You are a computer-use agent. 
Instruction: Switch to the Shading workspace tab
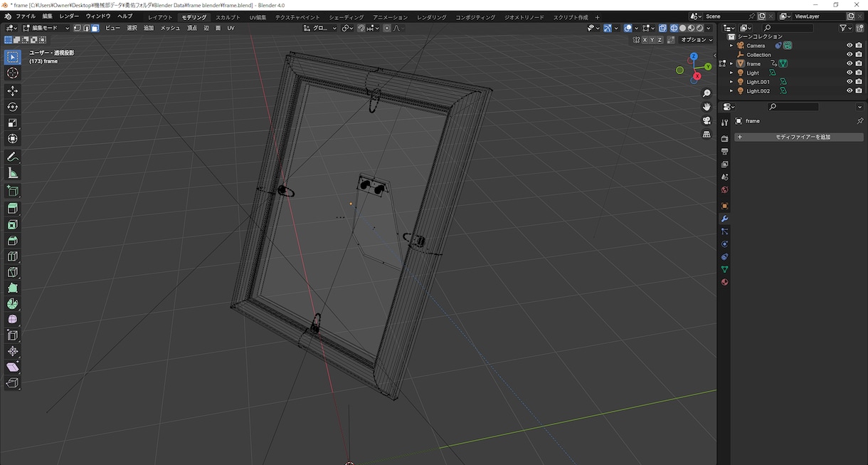[346, 16]
